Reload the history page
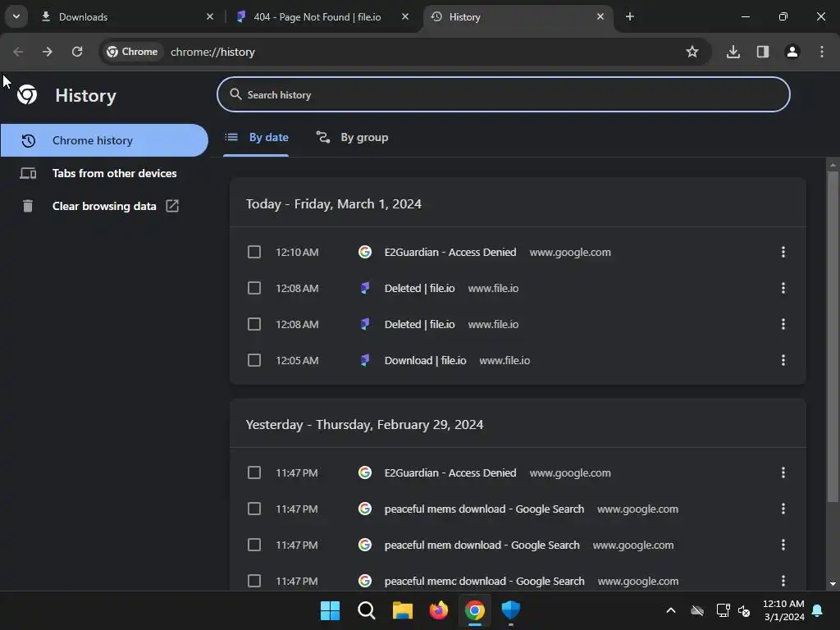 click(77, 52)
